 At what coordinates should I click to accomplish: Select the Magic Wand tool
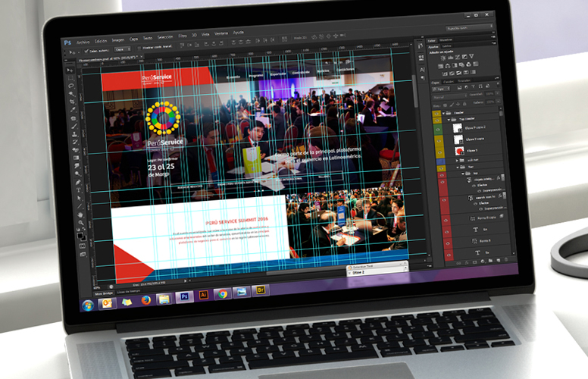click(x=72, y=94)
